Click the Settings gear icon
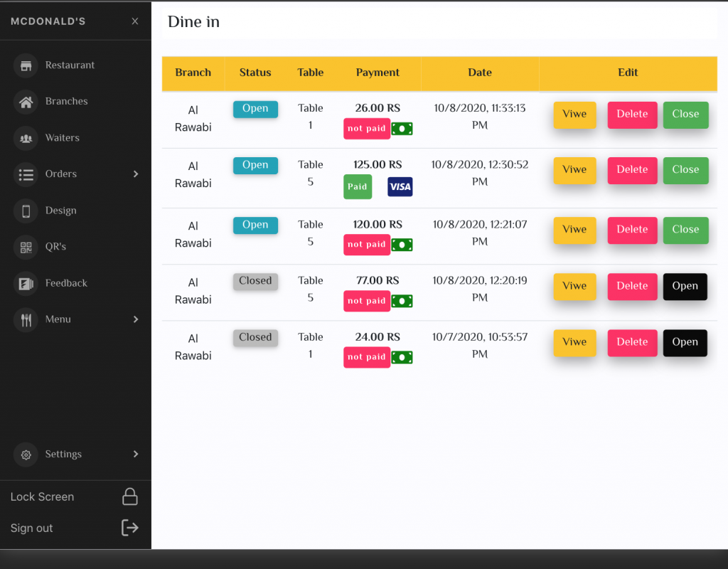This screenshot has height=569, width=728. [x=26, y=454]
